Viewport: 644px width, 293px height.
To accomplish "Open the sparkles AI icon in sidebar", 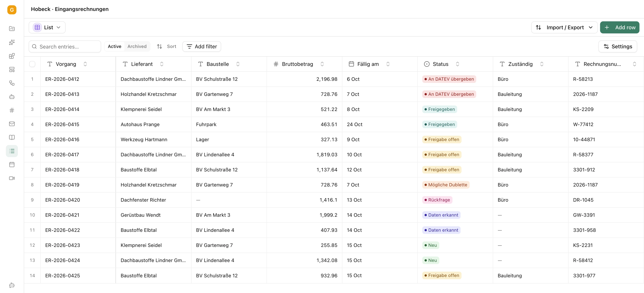I will 12,42.
